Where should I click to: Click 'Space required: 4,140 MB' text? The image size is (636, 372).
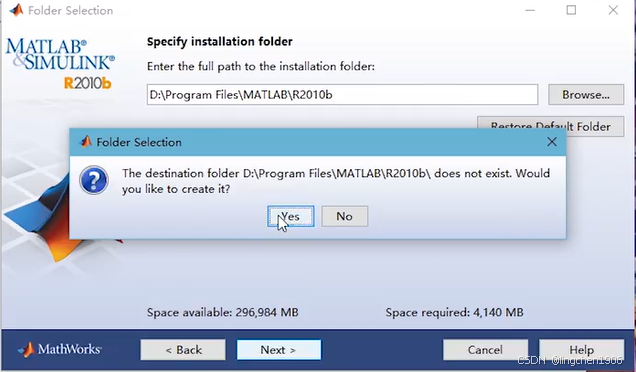tap(454, 312)
